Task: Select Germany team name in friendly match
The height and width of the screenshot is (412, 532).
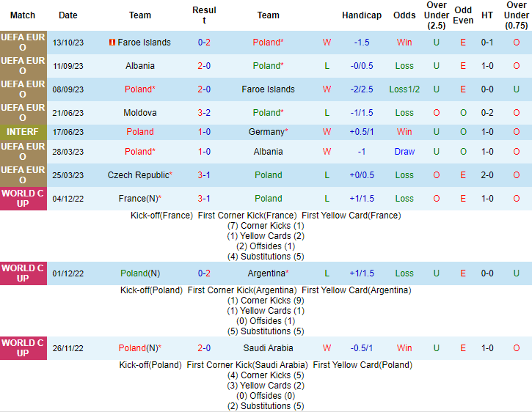Action: click(266, 132)
